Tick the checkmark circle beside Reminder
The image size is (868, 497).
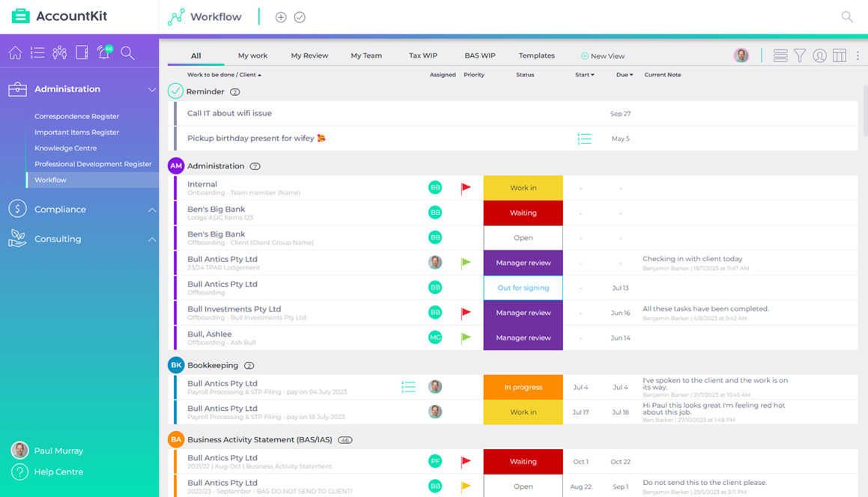tap(174, 91)
